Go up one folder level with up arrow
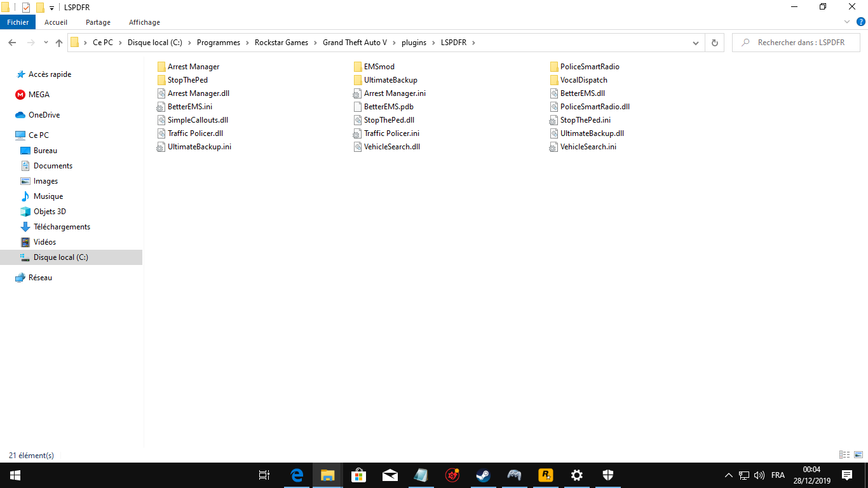The width and height of the screenshot is (868, 488). click(59, 43)
